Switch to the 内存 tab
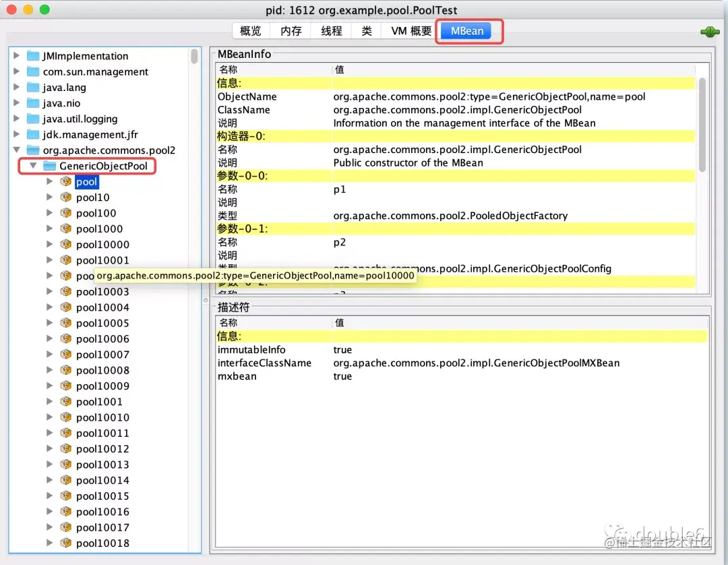The height and width of the screenshot is (565, 728). tap(291, 31)
